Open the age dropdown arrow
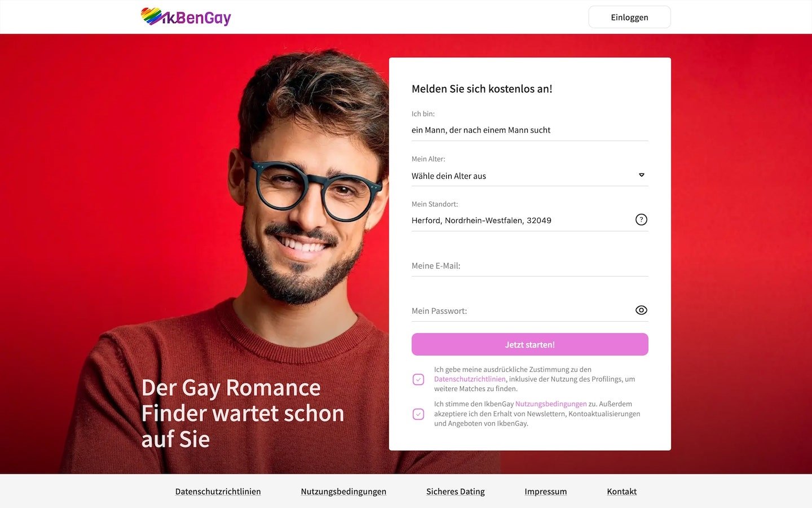Image resolution: width=812 pixels, height=508 pixels. tap(641, 175)
